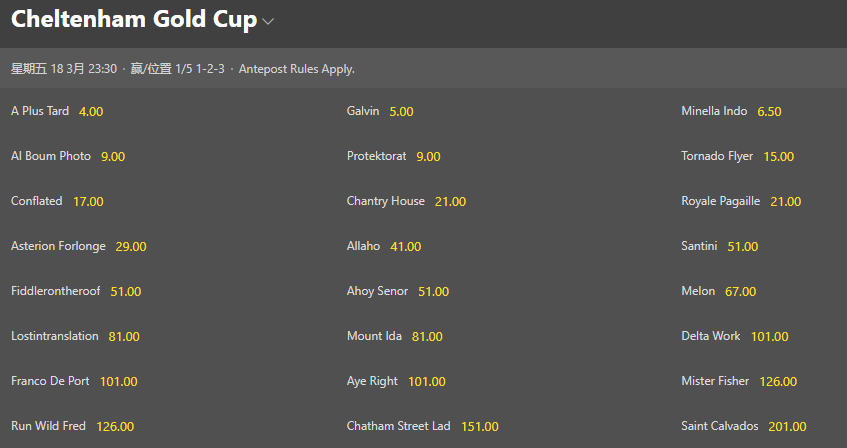Choose Fiddlerontheroof at 51.00
Viewport: 847px width, 448px height.
tap(126, 291)
